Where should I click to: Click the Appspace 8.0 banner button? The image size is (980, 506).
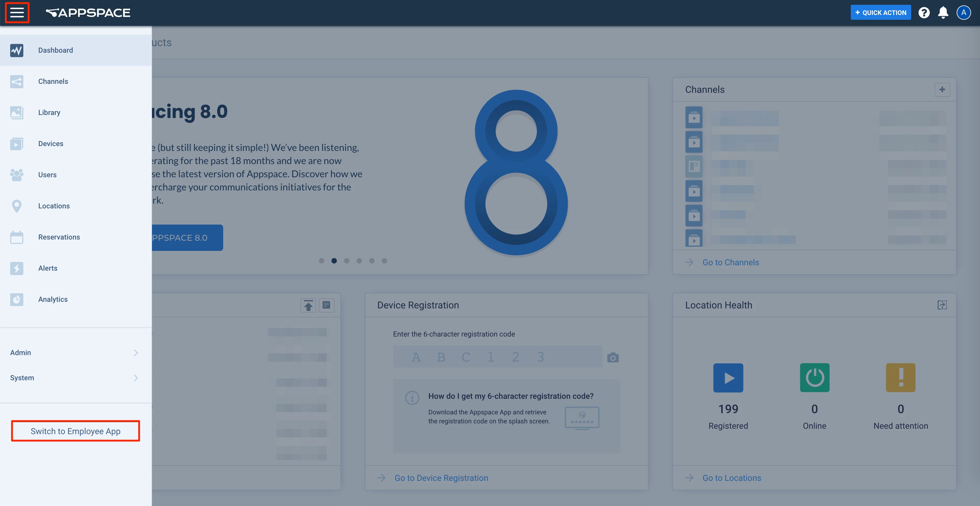click(x=187, y=238)
